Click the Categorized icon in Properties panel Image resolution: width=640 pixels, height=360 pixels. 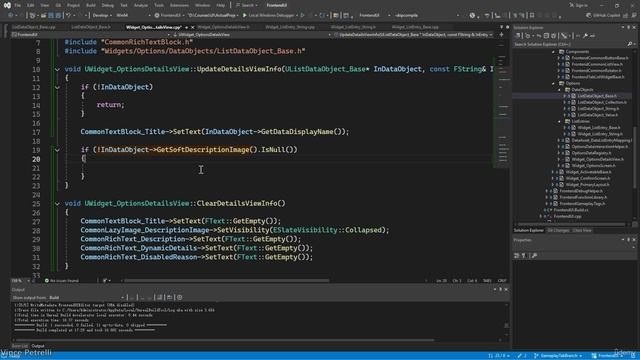tap(517, 256)
